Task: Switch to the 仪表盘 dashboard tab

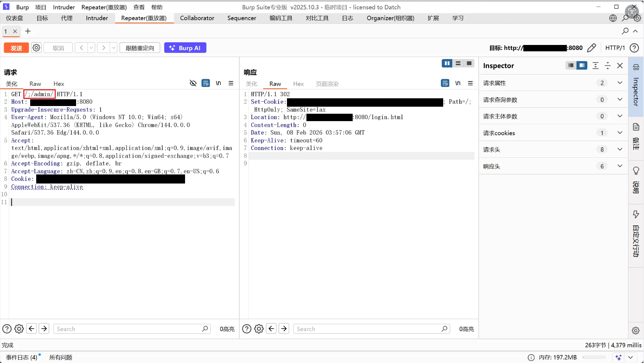Action: [x=14, y=18]
